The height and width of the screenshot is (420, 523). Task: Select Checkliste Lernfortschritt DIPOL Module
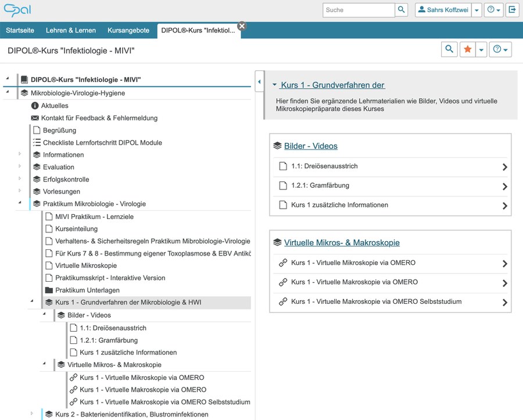click(x=102, y=142)
